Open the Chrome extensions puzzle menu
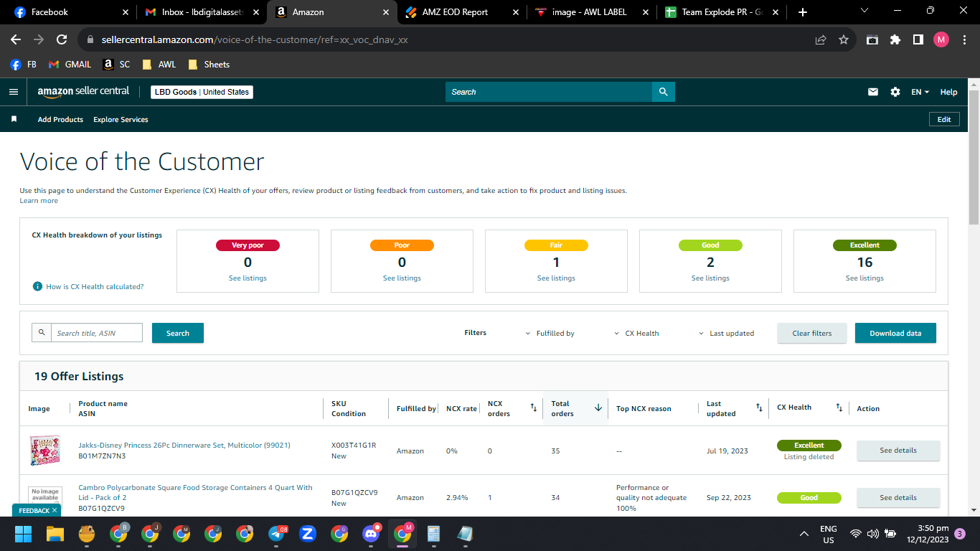Screen dimensions: 980x551 click(895, 39)
